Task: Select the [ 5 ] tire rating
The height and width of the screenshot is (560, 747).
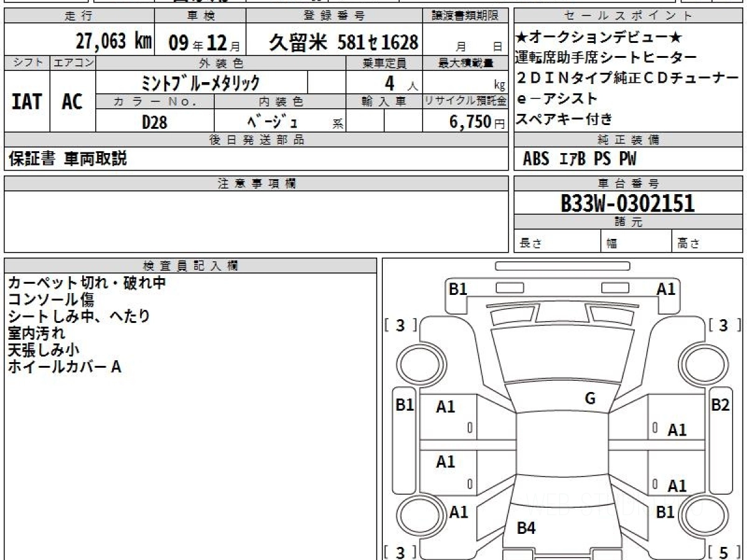Action: point(725,553)
